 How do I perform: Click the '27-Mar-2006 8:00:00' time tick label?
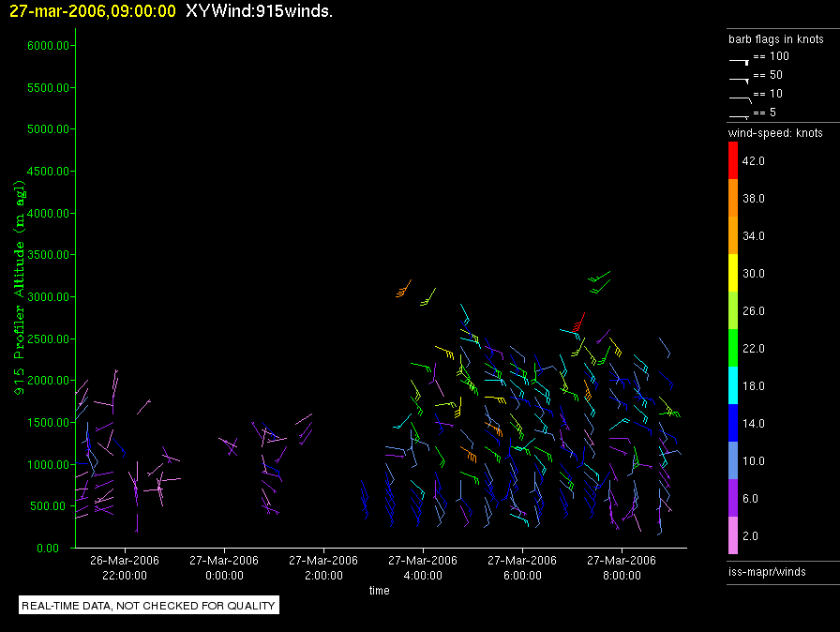click(622, 567)
